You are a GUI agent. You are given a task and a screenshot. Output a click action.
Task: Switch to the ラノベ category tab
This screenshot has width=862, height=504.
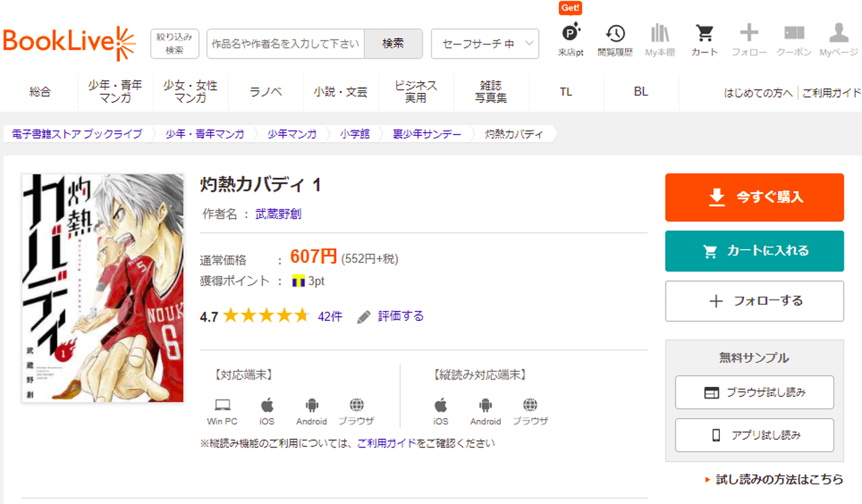coord(265,92)
